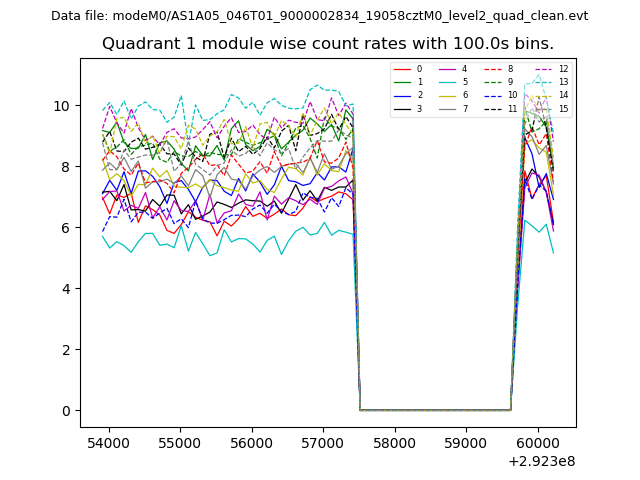Click the x-axis tick label 54000
Image resolution: width=640 pixels, height=480 pixels.
[x=108, y=441]
